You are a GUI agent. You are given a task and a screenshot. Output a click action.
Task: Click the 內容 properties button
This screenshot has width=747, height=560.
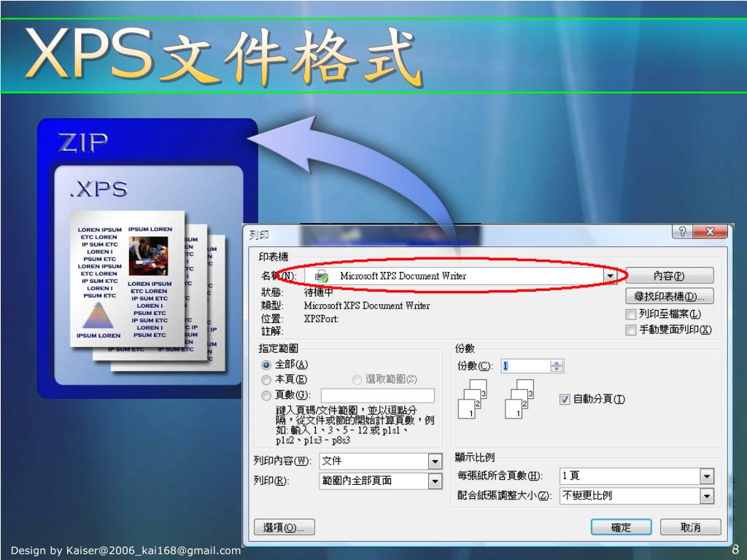coord(670,276)
